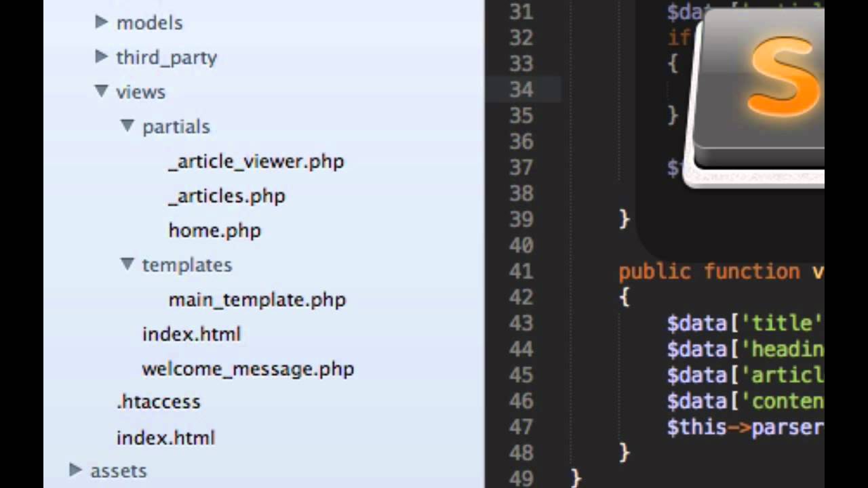
Task: Select the partials folder label
Action: (x=176, y=127)
